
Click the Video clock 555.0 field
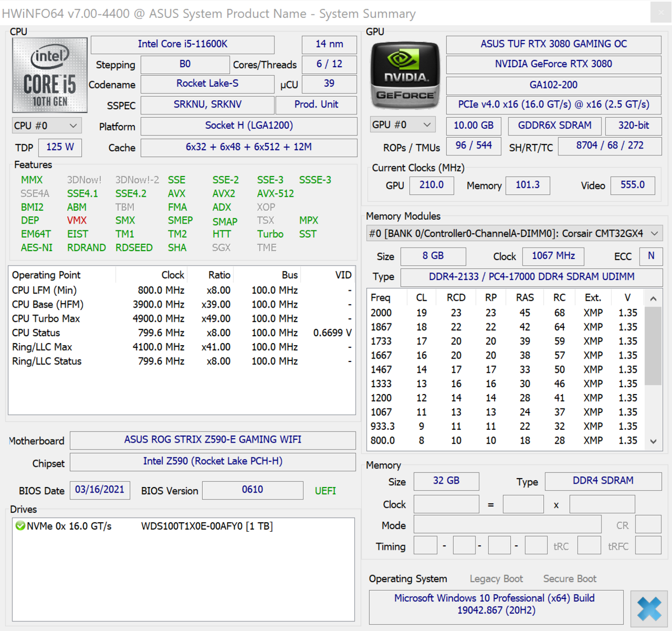tap(633, 185)
